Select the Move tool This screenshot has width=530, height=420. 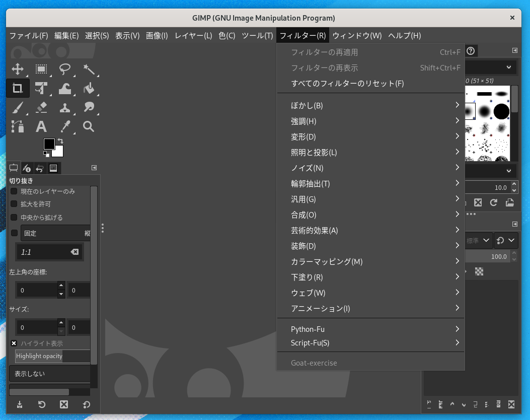pos(18,69)
